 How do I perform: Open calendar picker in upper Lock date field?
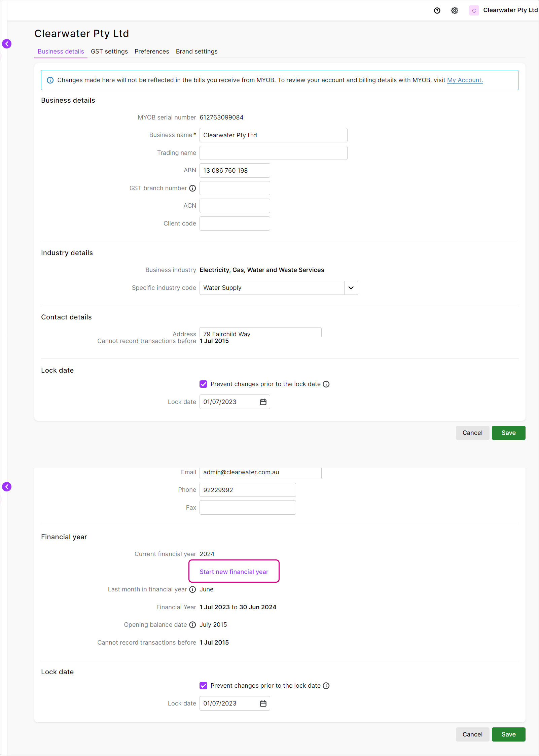point(263,402)
